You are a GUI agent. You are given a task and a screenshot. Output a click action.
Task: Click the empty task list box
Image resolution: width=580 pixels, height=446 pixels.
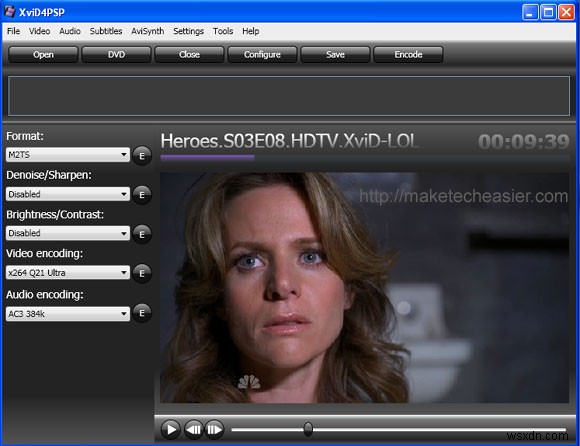coord(289,96)
